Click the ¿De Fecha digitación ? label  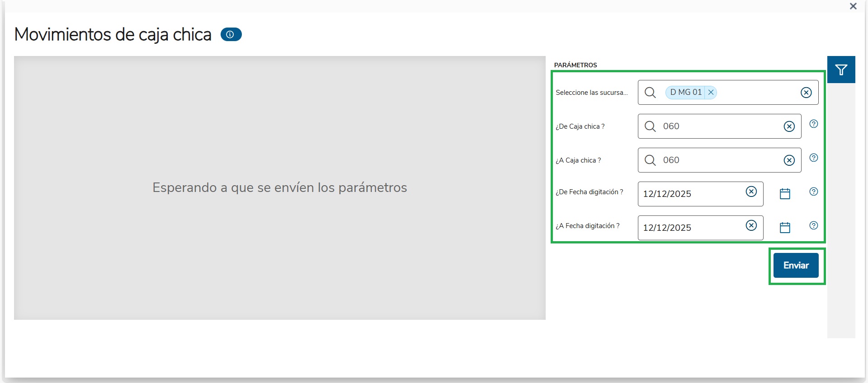coord(590,192)
